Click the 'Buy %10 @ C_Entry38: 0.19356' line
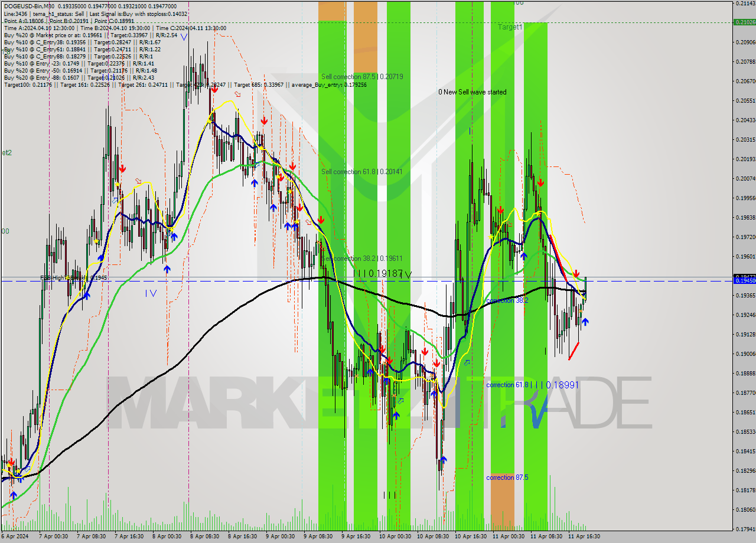Screen dimensions: 756x543 tap(82, 42)
